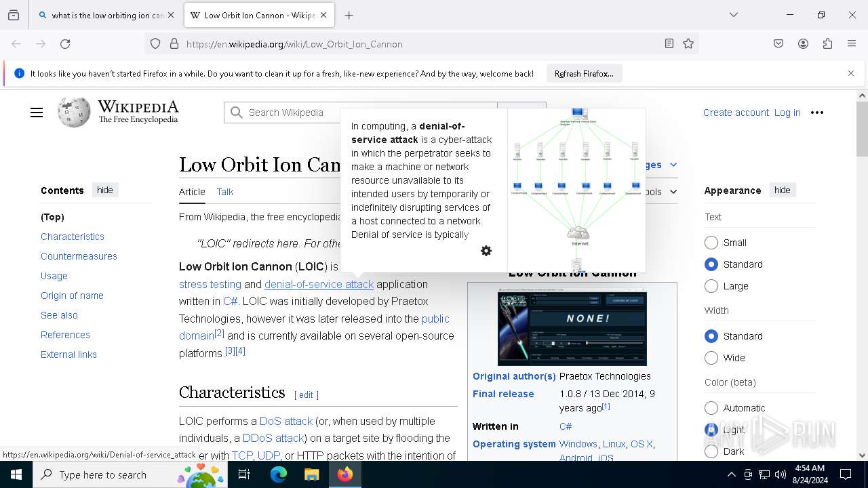Open a new browser tab
Screen dimensions: 868x488
(x=349, y=15)
